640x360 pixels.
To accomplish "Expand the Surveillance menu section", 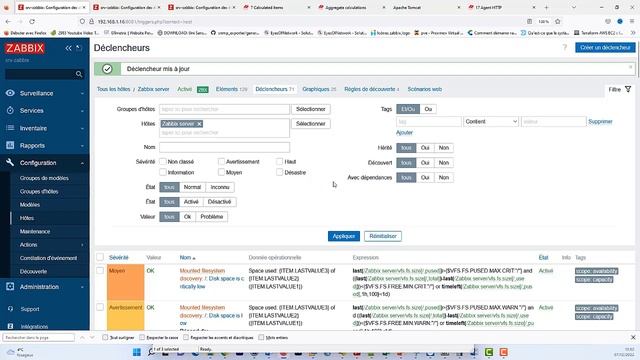I will [x=82, y=93].
